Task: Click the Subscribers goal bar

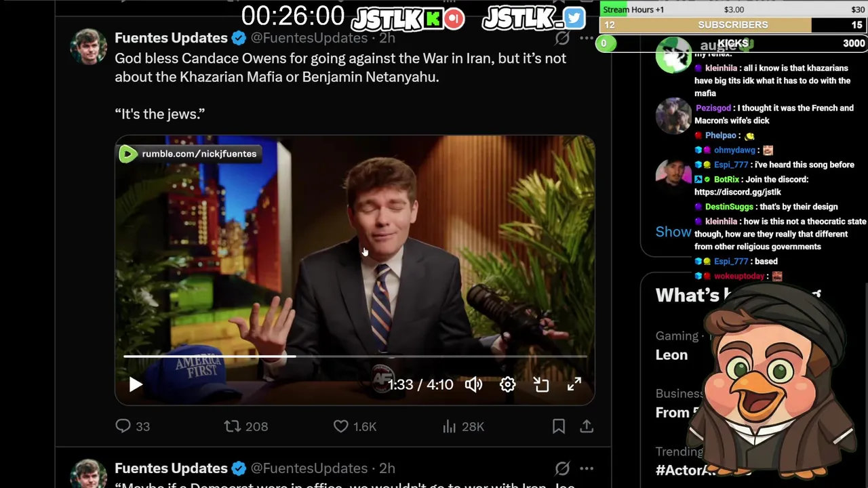Action: pyautogui.click(x=733, y=25)
